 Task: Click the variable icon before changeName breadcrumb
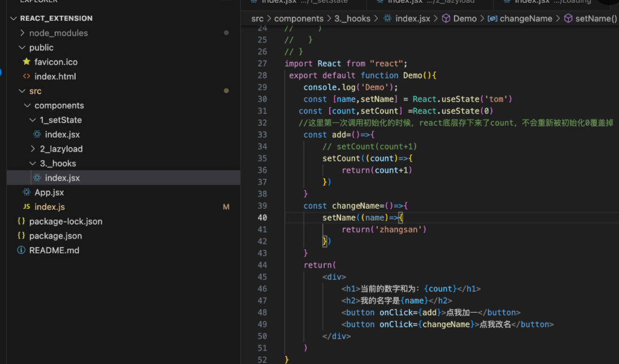492,19
